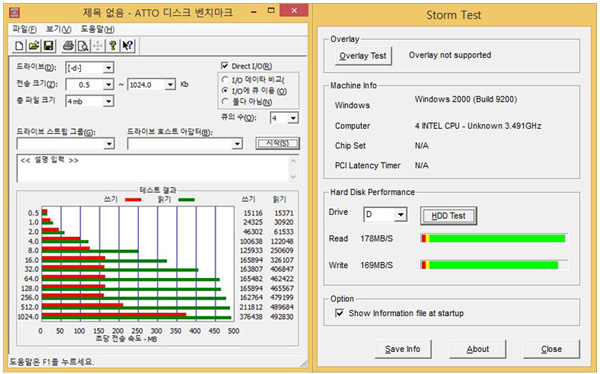Viewport: 600px width, 374px height.
Task: Select the I/O 데이타 비교 radio button
Action: click(225, 80)
